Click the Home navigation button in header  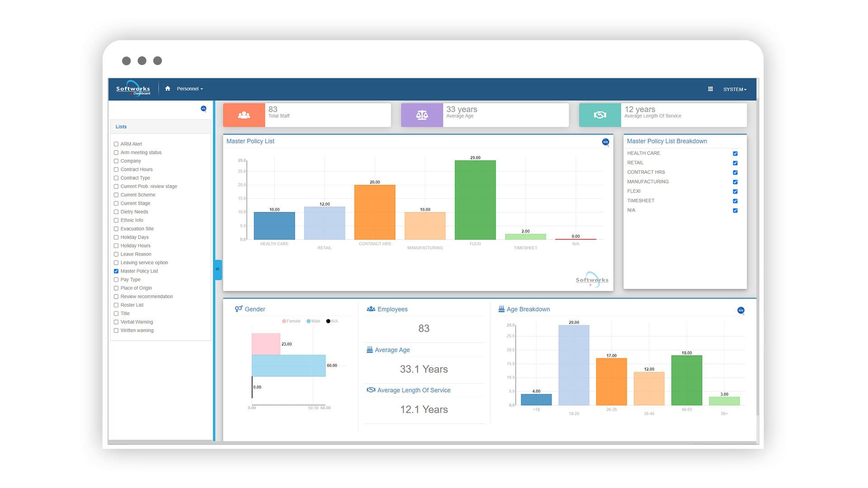pyautogui.click(x=167, y=88)
